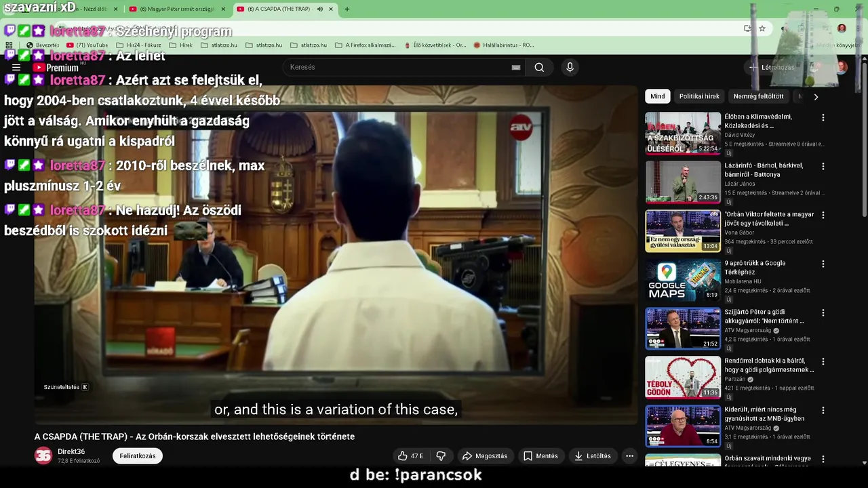
Task: Open the A Firefox alkalmazá... bookmark folder
Action: tap(365, 45)
